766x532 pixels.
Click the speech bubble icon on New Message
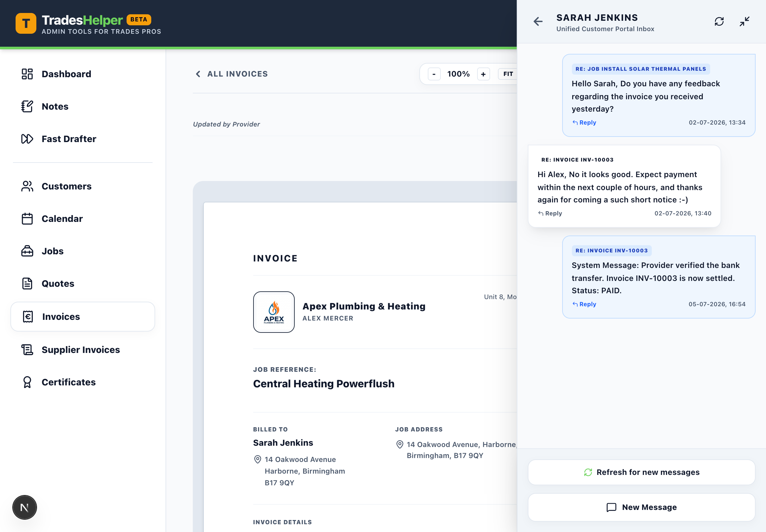coord(611,507)
